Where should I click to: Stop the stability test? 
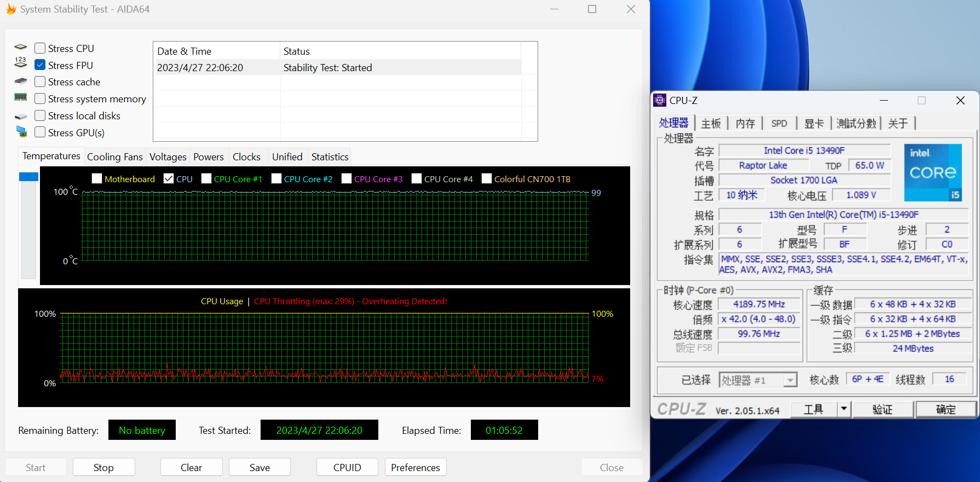103,467
